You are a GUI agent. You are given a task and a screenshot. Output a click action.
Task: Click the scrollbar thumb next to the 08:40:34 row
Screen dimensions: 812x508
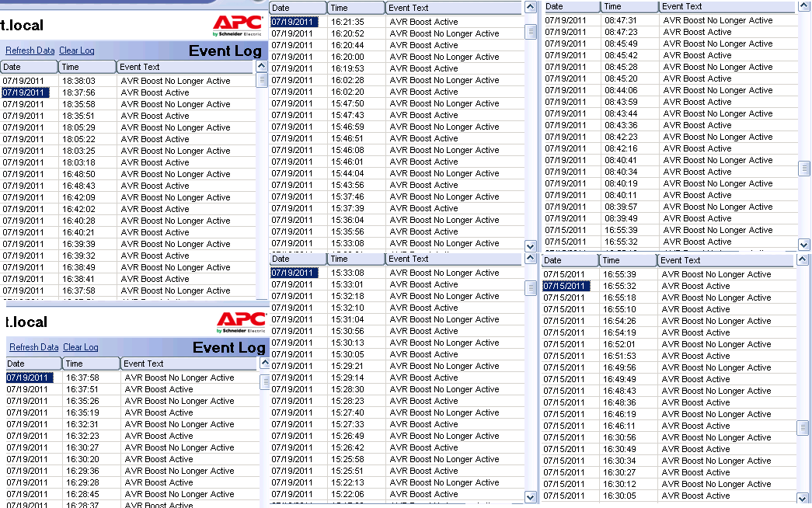click(x=804, y=169)
